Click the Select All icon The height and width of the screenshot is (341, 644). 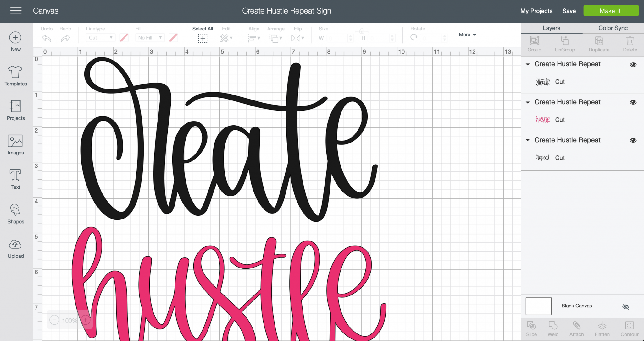tap(203, 38)
